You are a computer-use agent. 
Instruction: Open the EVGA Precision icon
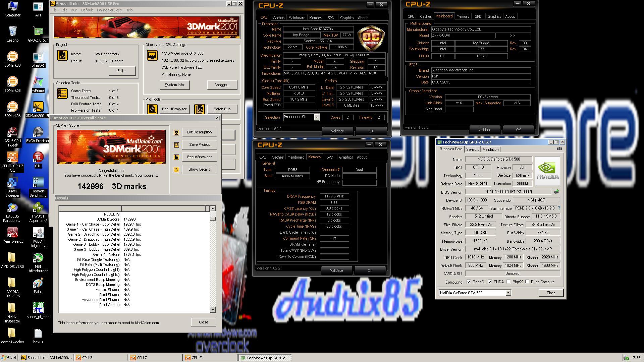coord(38,135)
